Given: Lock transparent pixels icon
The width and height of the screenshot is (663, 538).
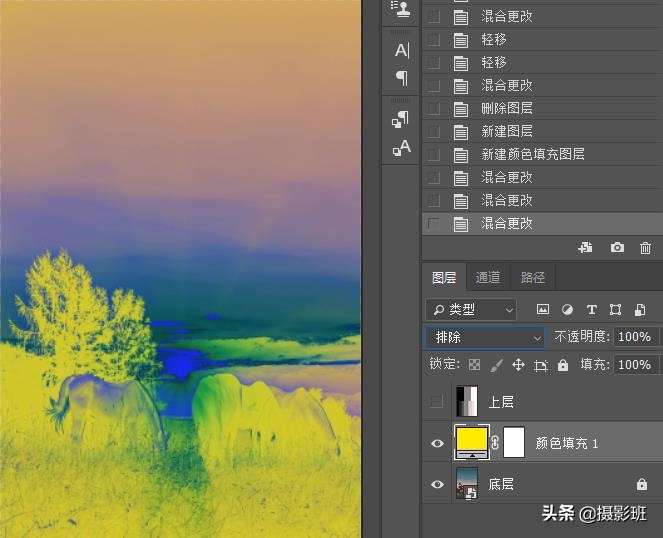Looking at the screenshot, I should [x=474, y=365].
